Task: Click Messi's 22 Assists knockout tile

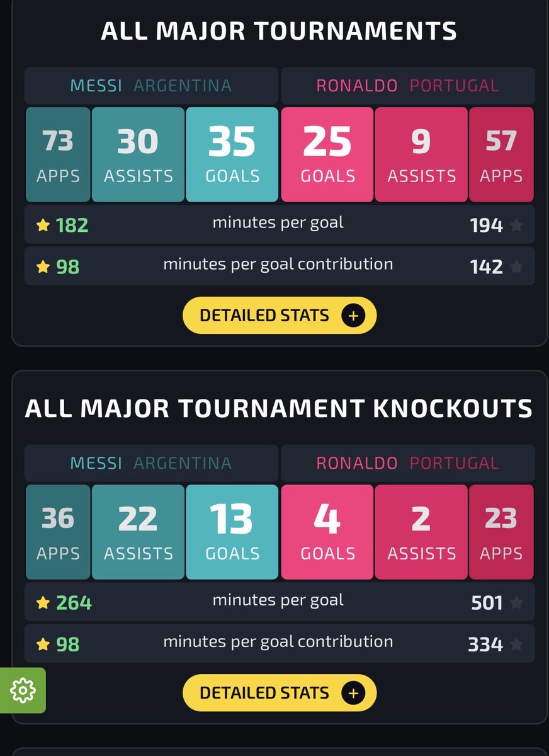Action: point(138,532)
